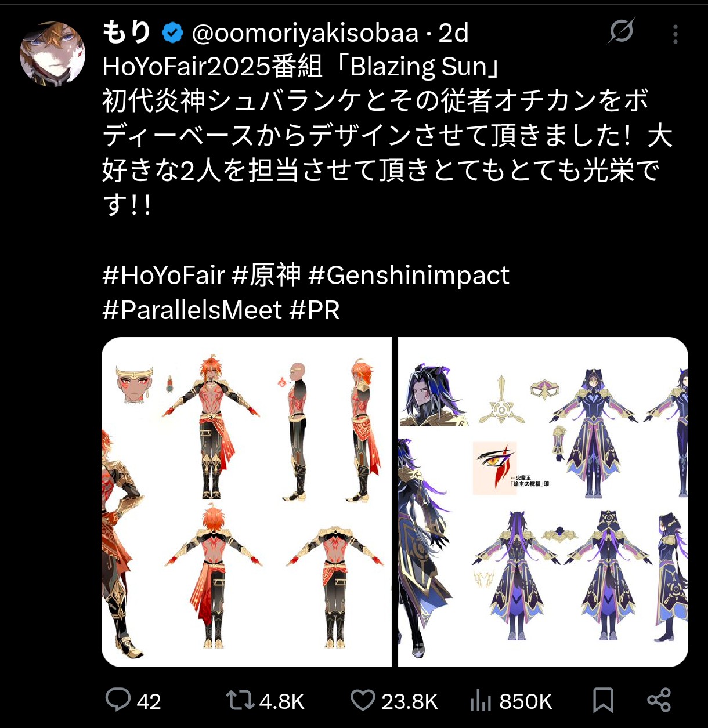Tap the repost icon with 4.8K
This screenshot has height=728, width=708.
(240, 700)
